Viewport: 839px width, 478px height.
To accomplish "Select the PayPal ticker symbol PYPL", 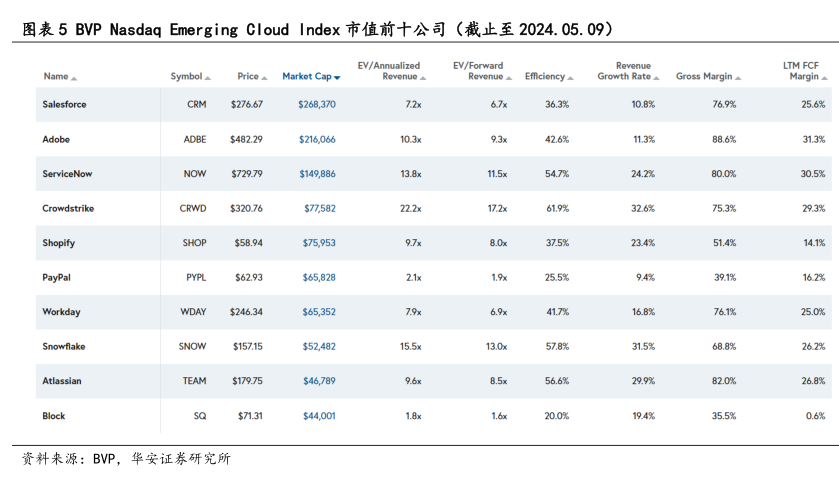I will click(194, 277).
